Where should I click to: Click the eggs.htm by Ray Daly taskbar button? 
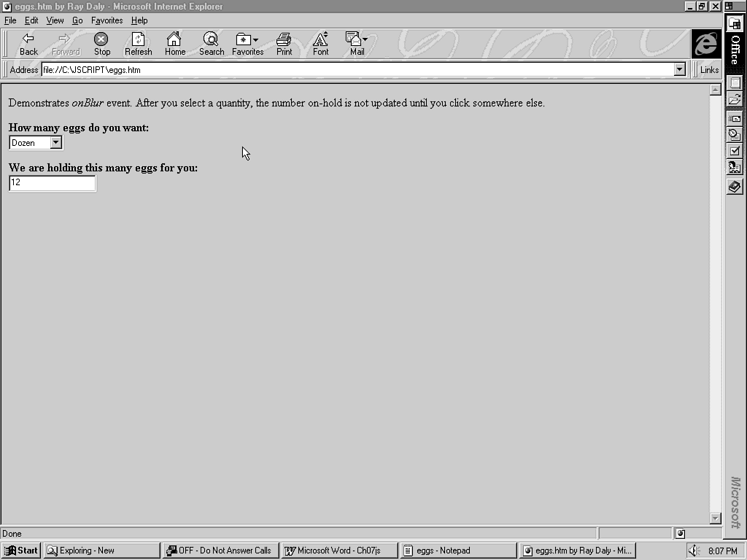coord(578,551)
